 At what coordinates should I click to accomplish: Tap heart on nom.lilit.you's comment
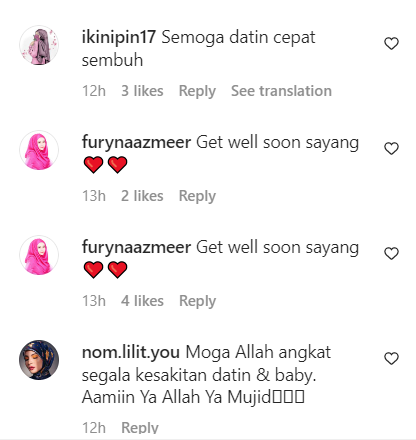coord(391,359)
